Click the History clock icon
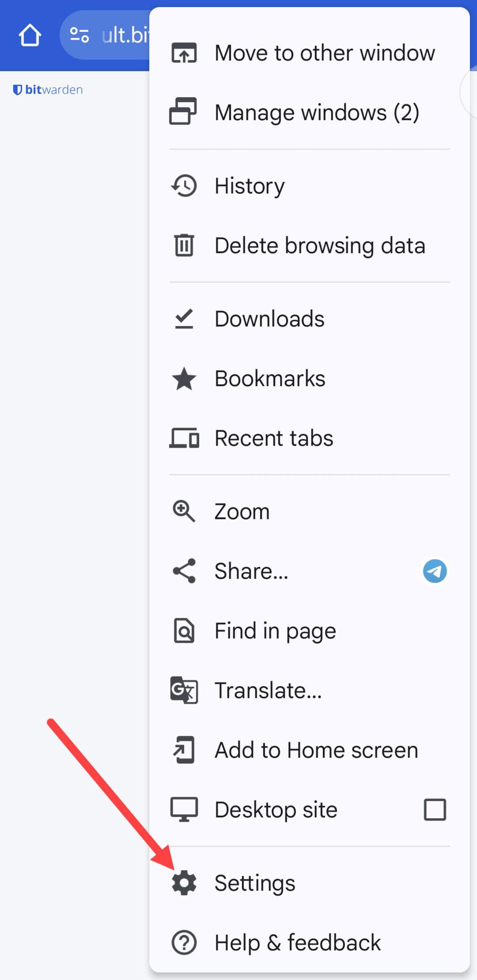Viewport: 477px width, 980px height. point(184,186)
